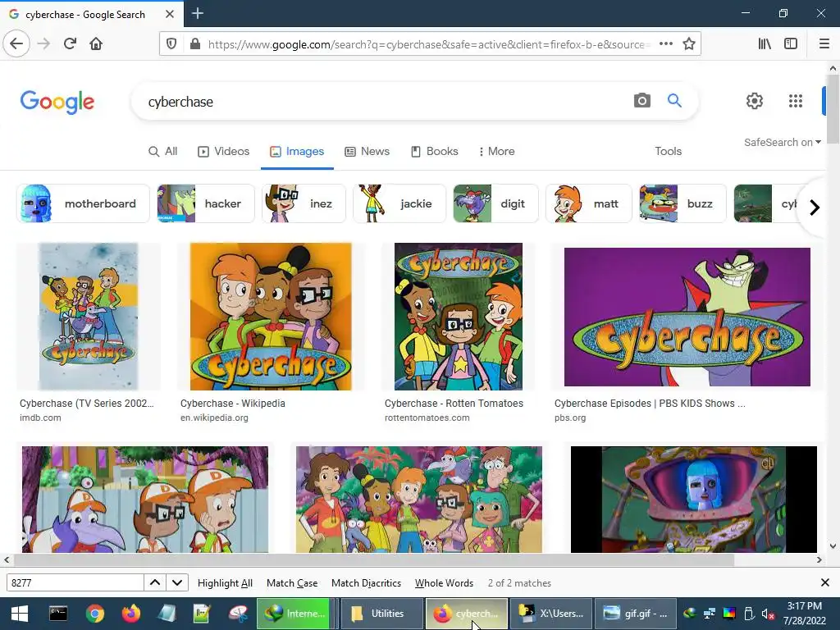Open the tracking protection shield icon
The width and height of the screenshot is (840, 630).
coord(171,44)
